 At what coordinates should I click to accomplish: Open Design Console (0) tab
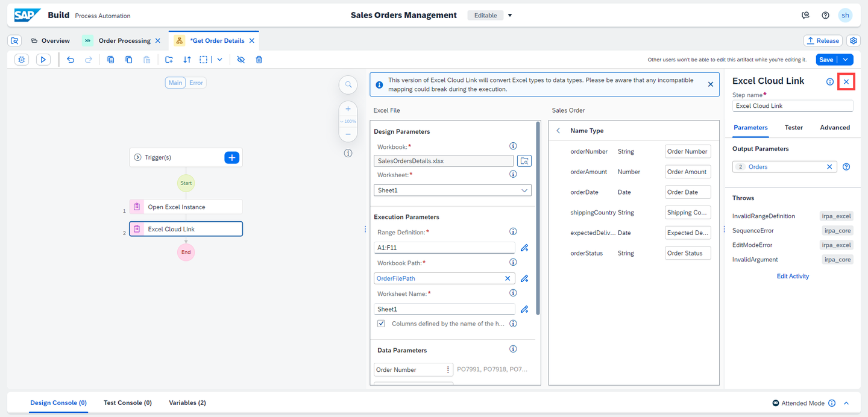[58, 403]
